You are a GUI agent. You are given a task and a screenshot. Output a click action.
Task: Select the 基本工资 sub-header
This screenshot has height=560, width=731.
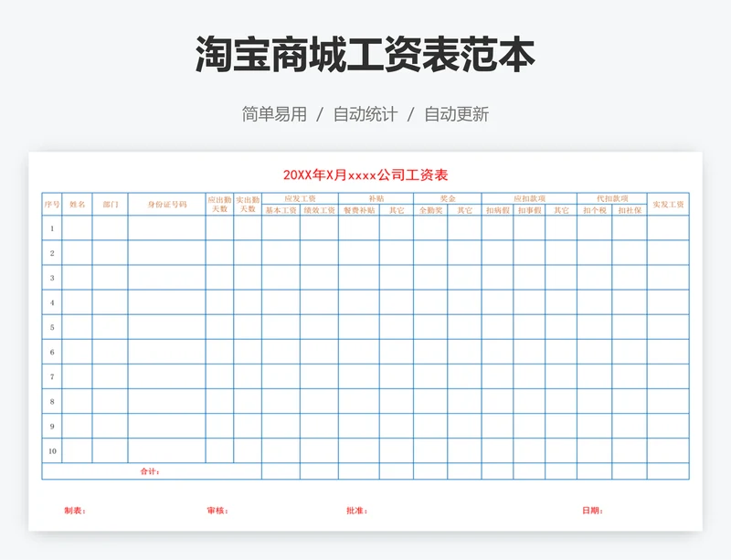point(281,210)
